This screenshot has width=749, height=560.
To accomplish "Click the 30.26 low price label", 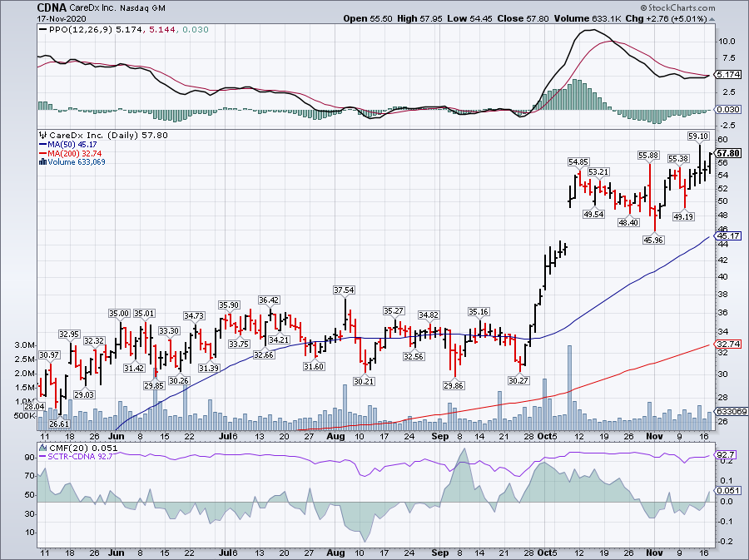I will tap(179, 380).
